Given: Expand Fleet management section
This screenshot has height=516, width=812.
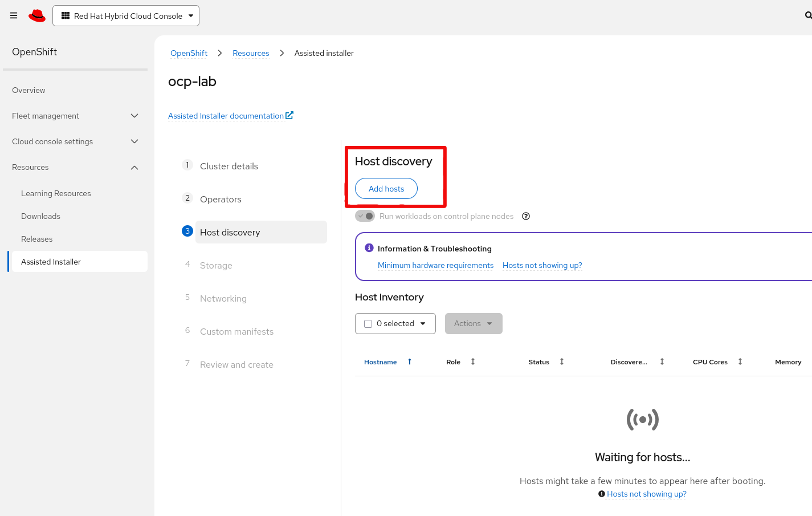Looking at the screenshot, I should point(75,116).
